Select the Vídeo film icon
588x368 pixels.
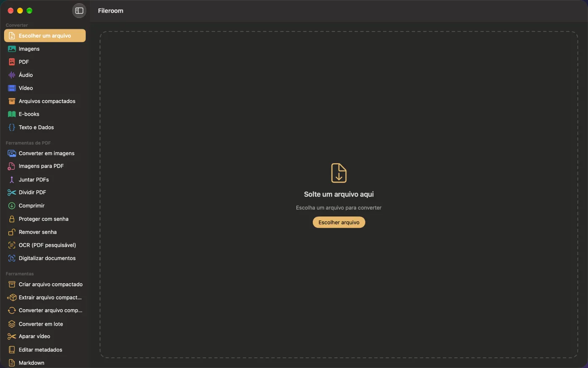12,88
